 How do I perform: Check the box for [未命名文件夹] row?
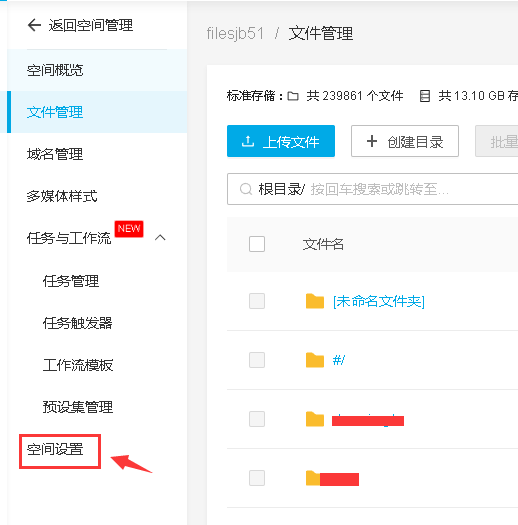point(257,301)
